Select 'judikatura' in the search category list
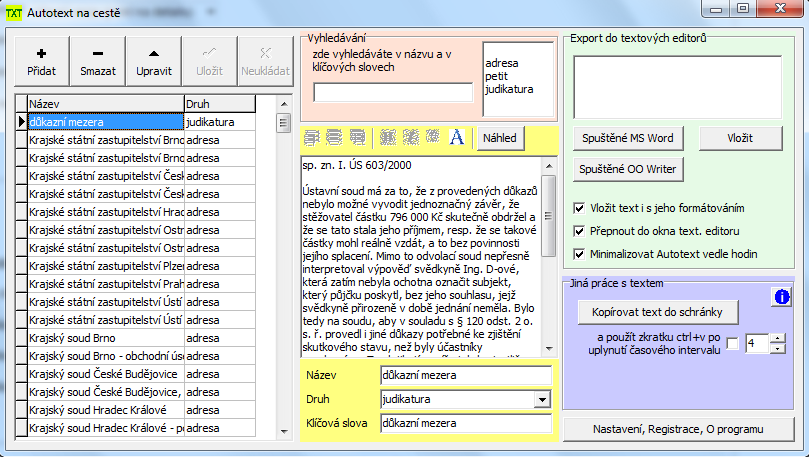Viewport: 809px width, 457px height. tap(509, 89)
